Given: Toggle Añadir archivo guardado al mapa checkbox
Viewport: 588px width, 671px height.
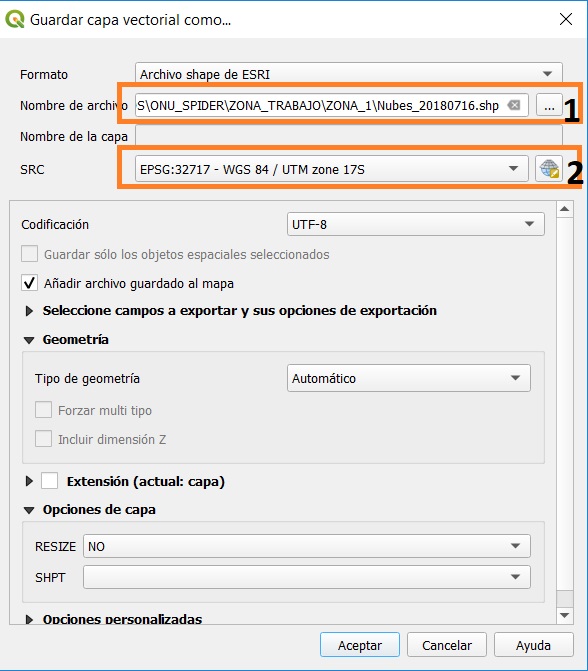Looking at the screenshot, I should click(x=30, y=283).
